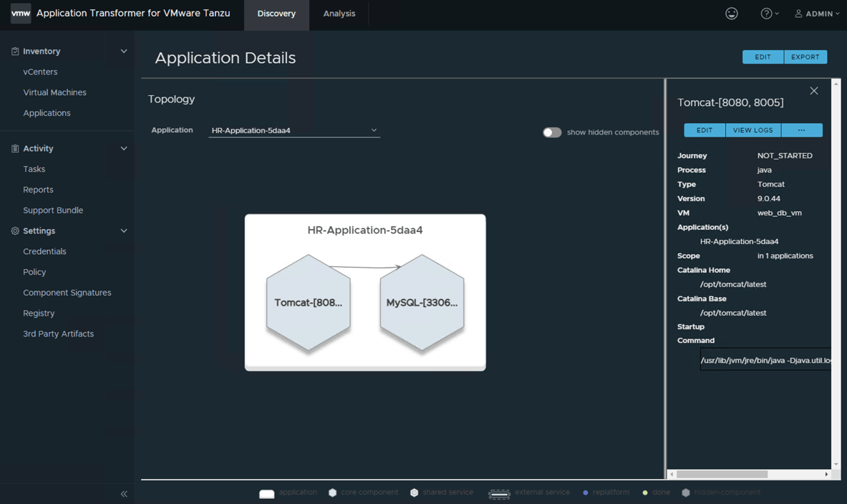Open the ellipsis options on the Tomcat panel
Viewport: 847px width, 504px height.
(801, 130)
